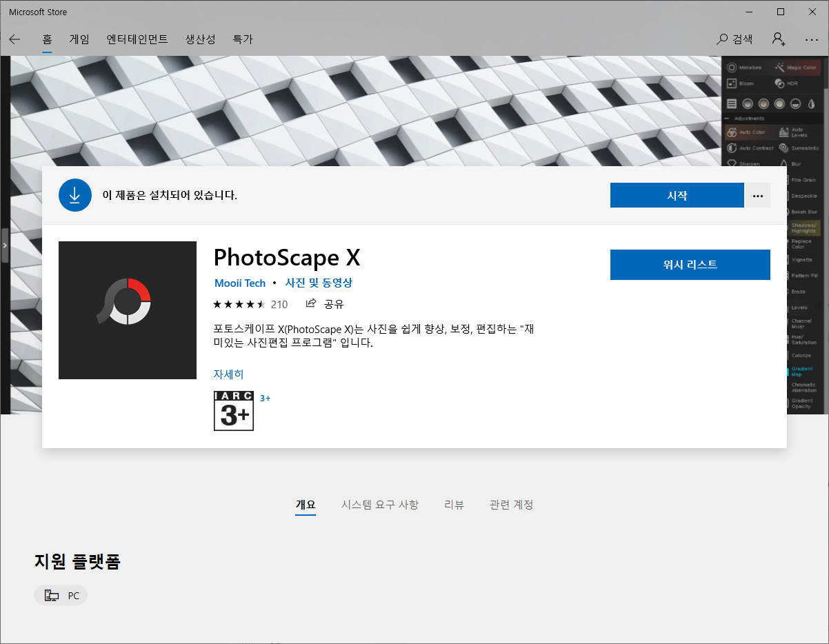Click the PhotoScape X title text

pyautogui.click(x=287, y=257)
